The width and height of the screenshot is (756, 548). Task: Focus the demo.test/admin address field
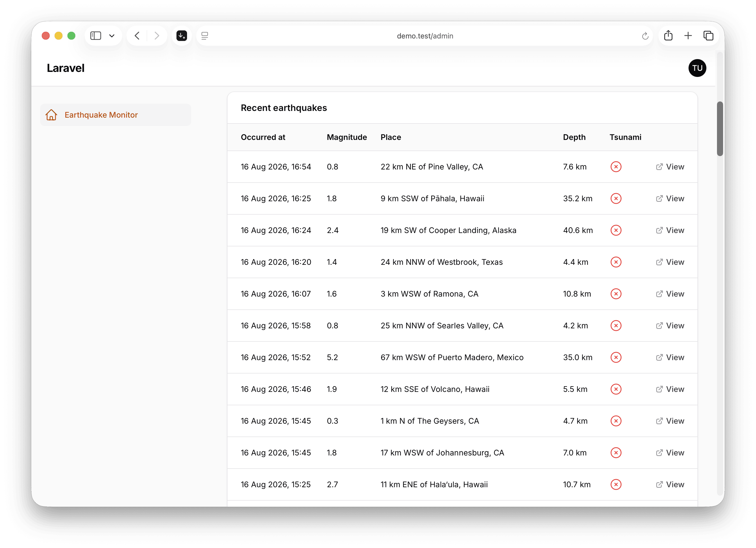pos(425,36)
